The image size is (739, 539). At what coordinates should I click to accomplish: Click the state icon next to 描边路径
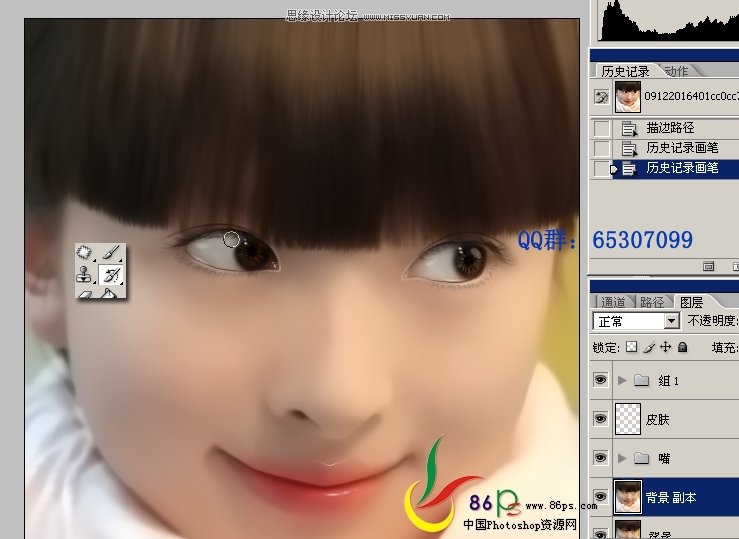click(x=629, y=129)
